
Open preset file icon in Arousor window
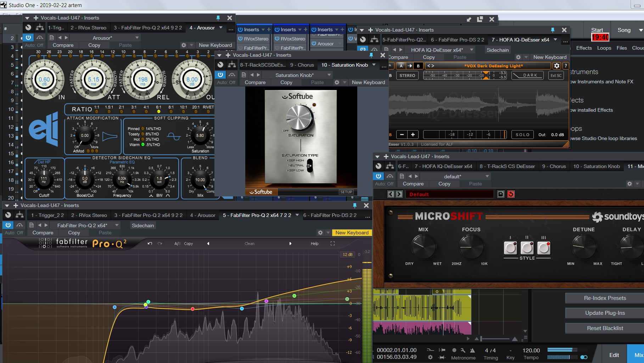pos(52,38)
